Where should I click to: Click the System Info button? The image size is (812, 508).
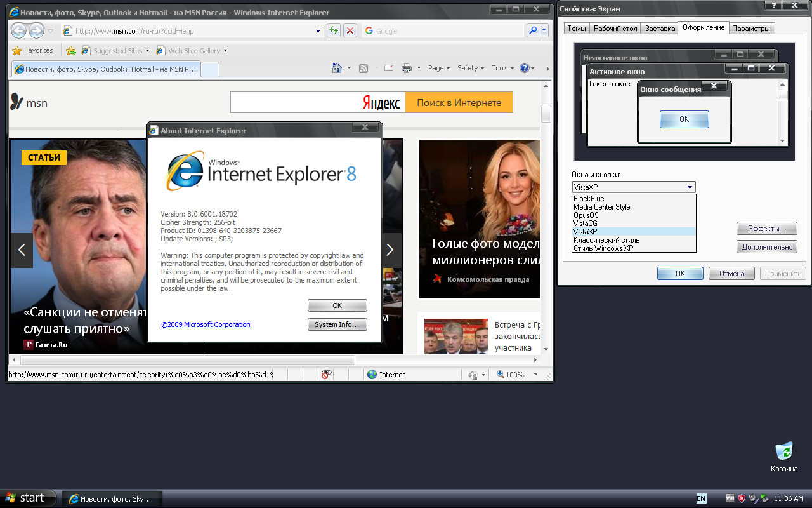click(x=337, y=324)
